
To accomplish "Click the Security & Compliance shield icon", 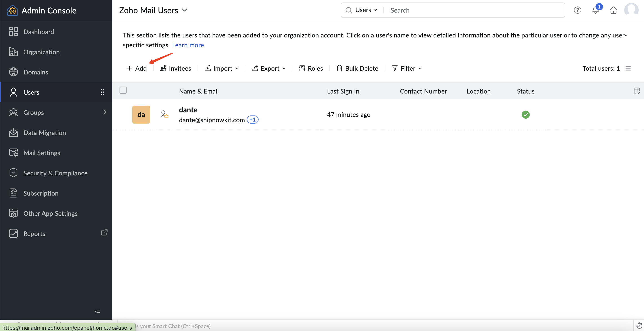I will click(x=13, y=173).
